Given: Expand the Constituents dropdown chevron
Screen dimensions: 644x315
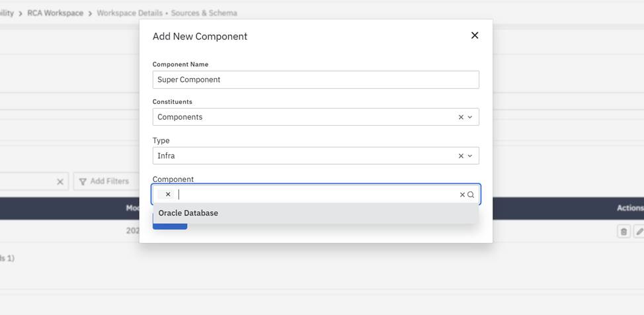Looking at the screenshot, I should coord(470,117).
